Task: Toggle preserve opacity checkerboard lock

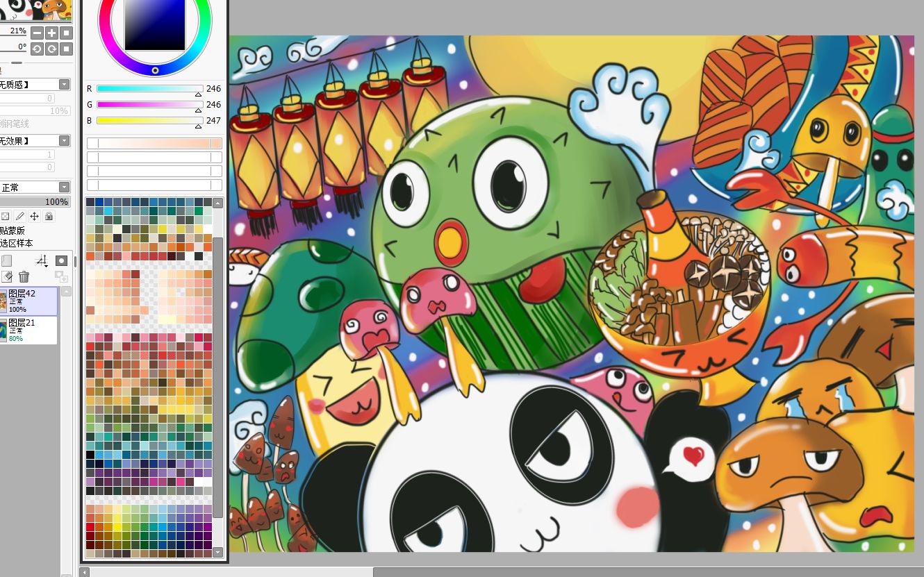Action: [x=6, y=217]
